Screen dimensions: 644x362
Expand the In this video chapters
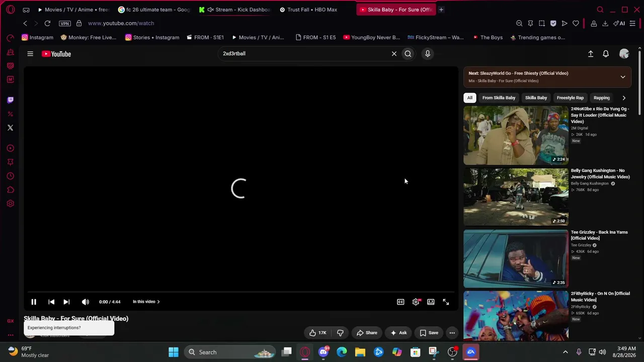146,302
